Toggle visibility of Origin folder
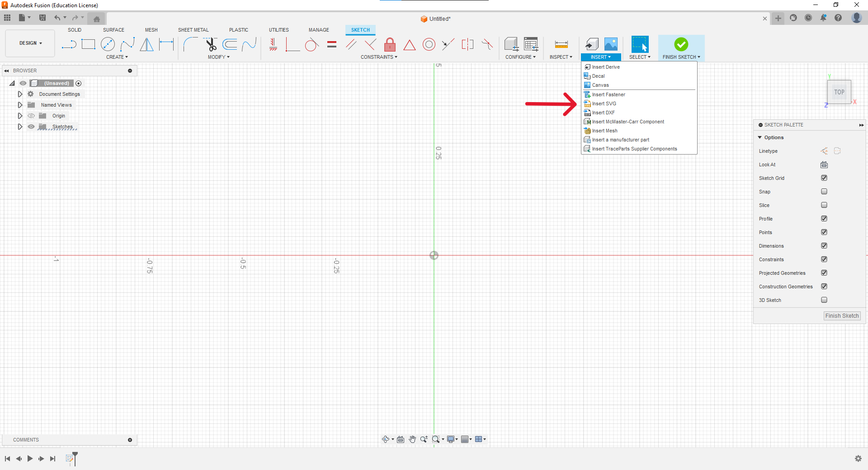 tap(31, 116)
